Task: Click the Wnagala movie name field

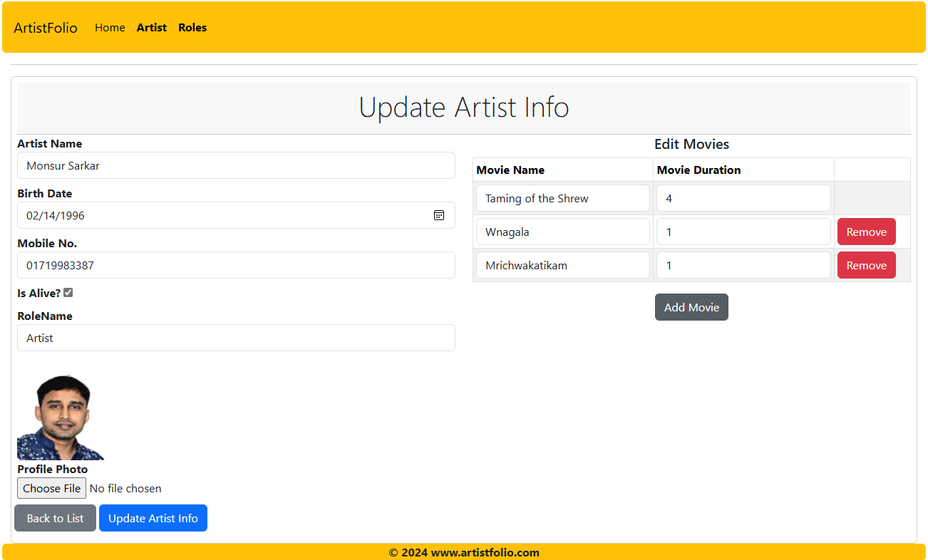Action: 562,232
